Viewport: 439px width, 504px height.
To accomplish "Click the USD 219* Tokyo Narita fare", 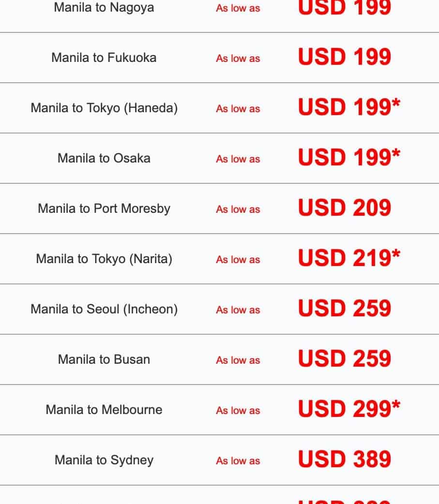I will click(349, 259).
